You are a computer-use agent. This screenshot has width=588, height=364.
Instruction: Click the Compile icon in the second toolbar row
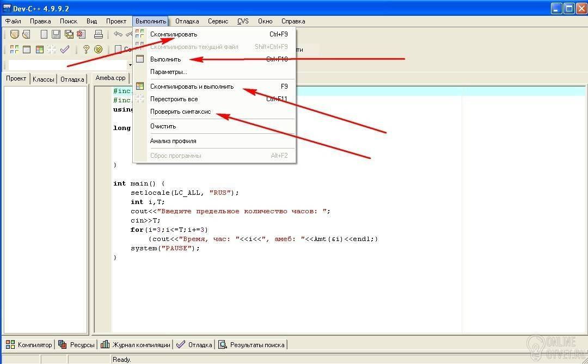[x=14, y=50]
